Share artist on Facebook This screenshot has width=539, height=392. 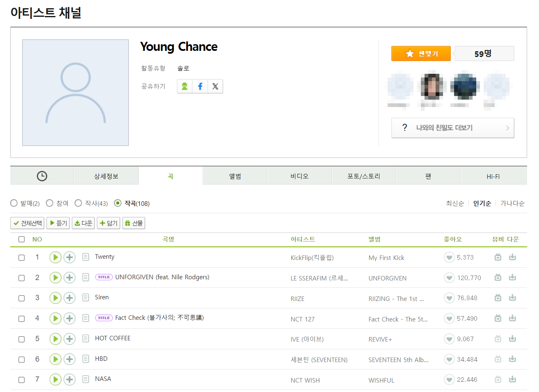click(x=200, y=87)
